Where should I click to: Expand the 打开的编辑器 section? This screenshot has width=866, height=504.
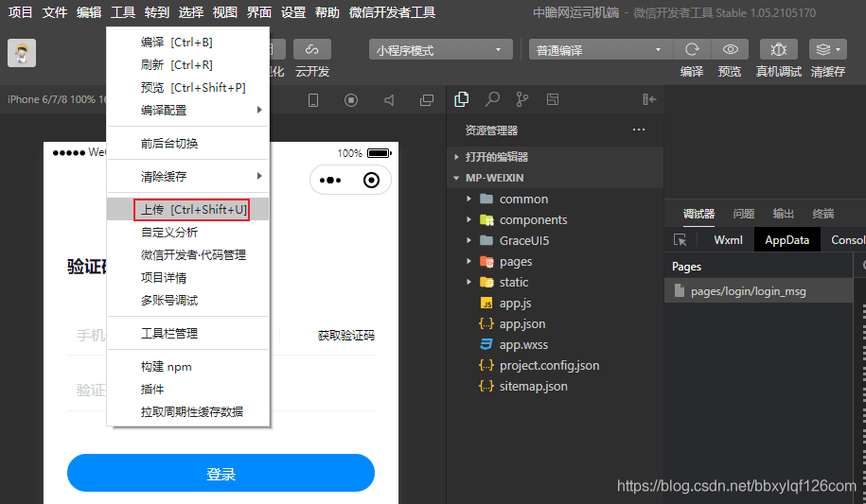click(555, 157)
